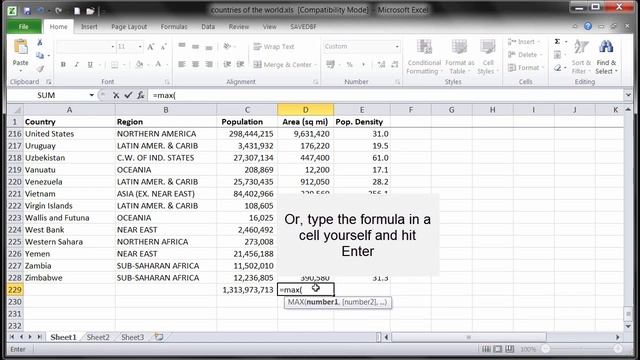Toggle Top Align
This screenshot has width=640, height=360.
[182, 47]
